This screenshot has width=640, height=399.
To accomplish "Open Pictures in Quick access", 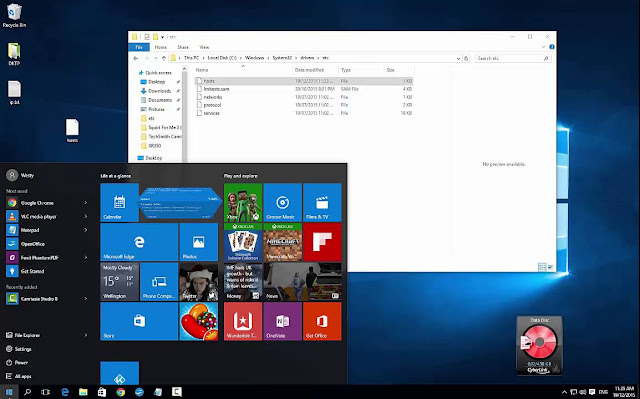I will pos(156,109).
